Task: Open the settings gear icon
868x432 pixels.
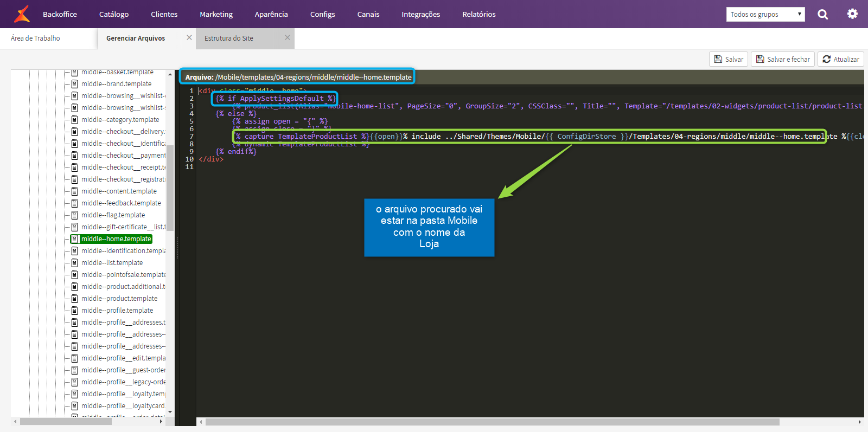Action: coord(852,14)
